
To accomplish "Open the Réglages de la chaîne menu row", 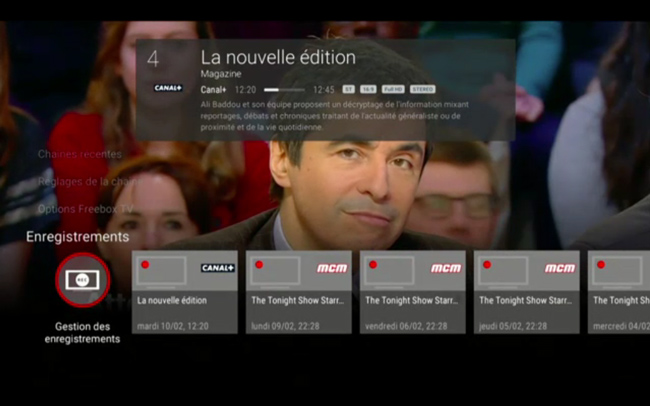I will click(85, 181).
